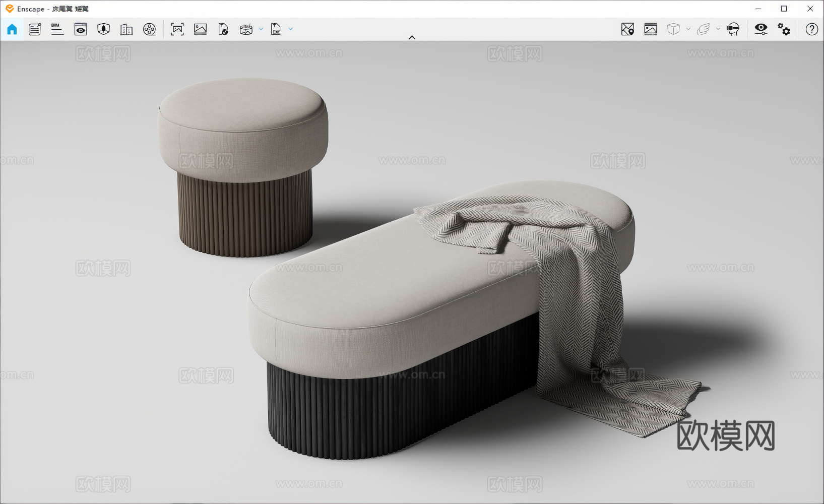824x504 pixels.
Task: Toggle the BIM information panel
Action: tap(57, 29)
